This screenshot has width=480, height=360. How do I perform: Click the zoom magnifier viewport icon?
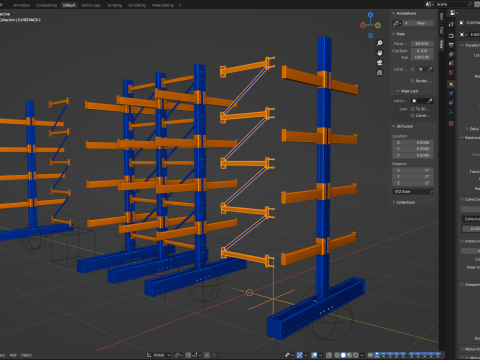click(379, 43)
